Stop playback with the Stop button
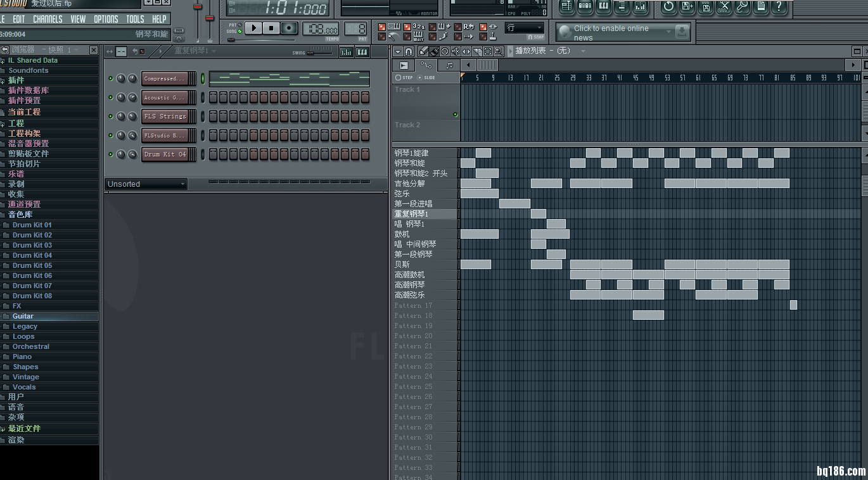 (271, 28)
